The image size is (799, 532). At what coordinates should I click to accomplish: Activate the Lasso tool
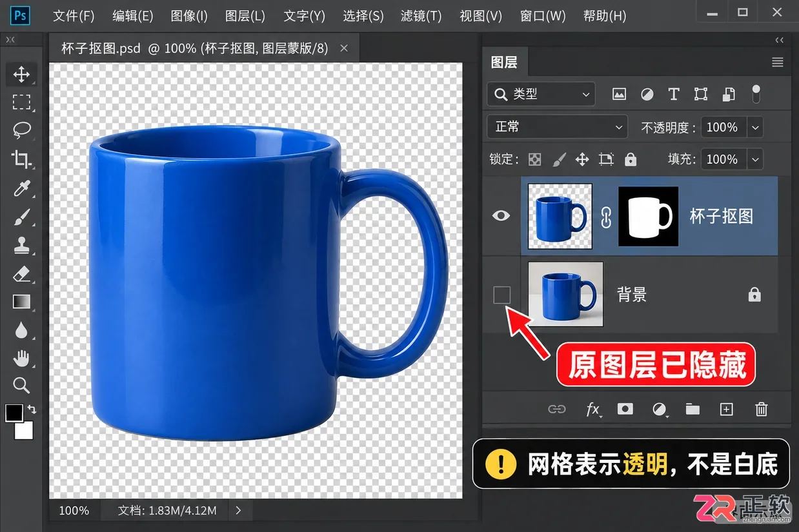click(21, 130)
